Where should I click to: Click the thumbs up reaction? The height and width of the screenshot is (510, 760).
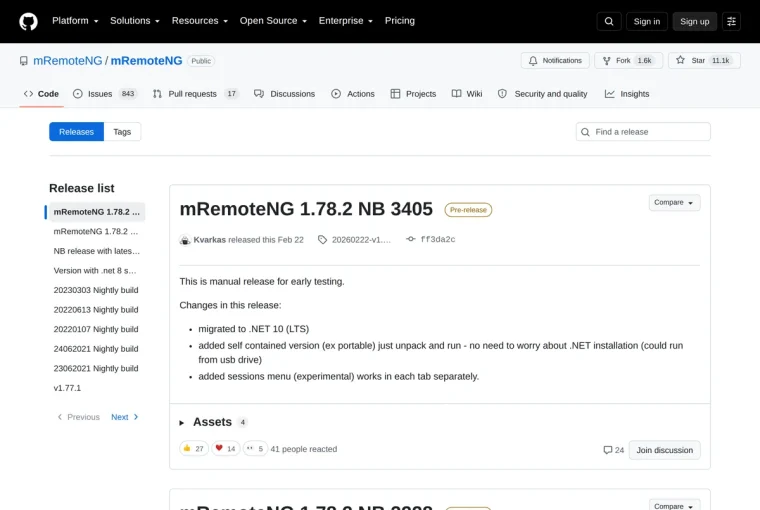click(x=194, y=448)
